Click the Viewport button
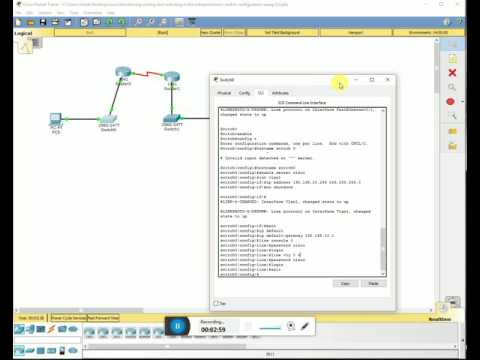Image resolution: width=480 pixels, height=360 pixels. 356,33
